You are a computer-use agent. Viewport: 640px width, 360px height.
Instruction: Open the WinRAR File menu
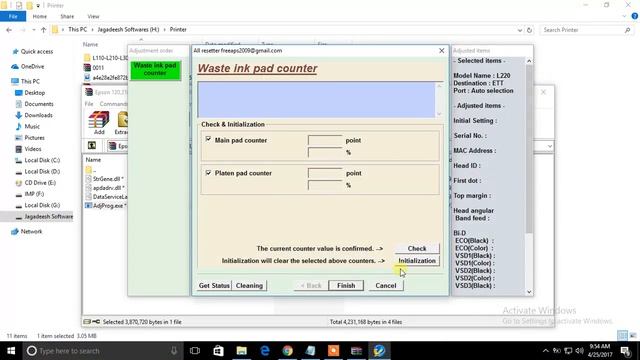[x=89, y=104]
